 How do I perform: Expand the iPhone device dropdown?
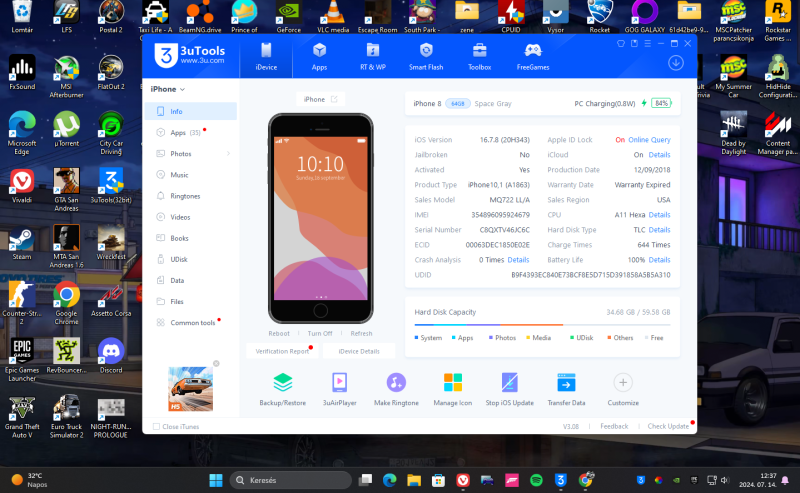168,89
